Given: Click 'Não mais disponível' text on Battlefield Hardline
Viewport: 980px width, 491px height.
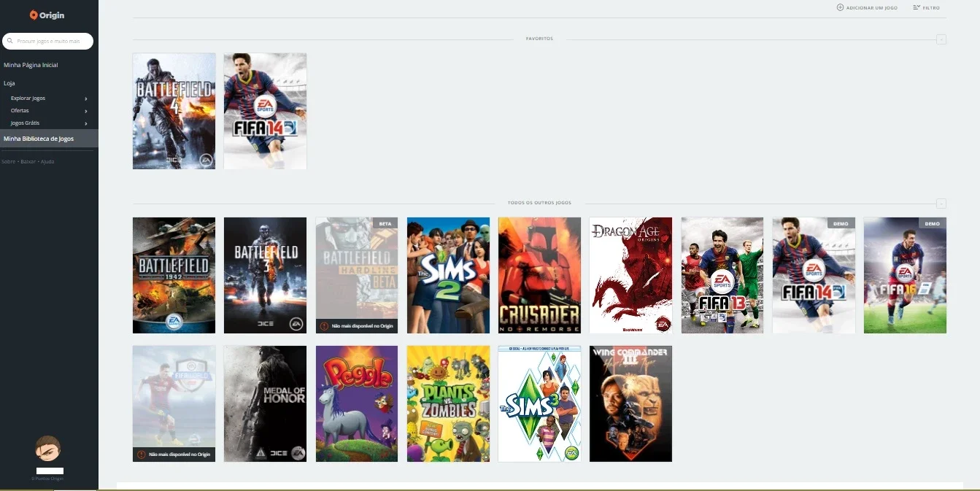Looking at the screenshot, I should (362, 326).
